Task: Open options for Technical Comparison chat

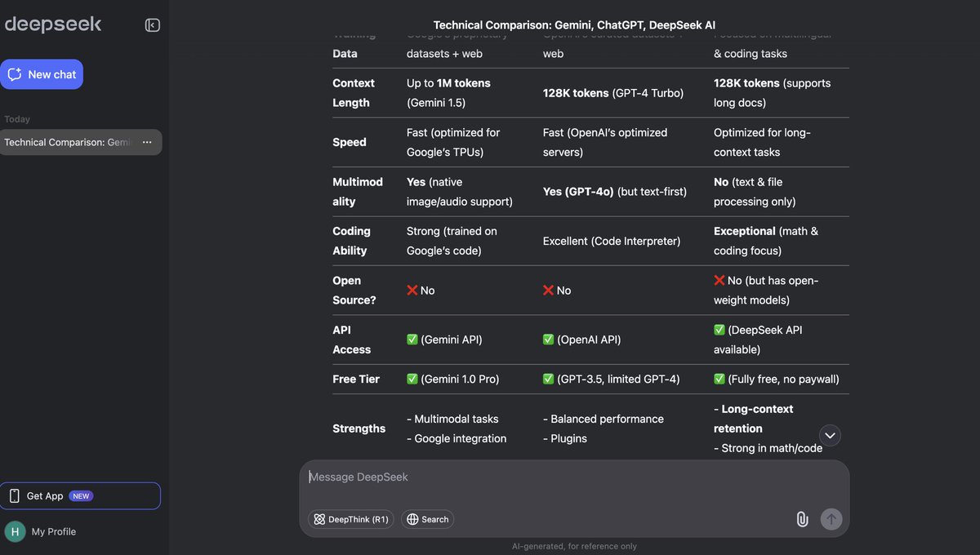Action: [x=147, y=142]
